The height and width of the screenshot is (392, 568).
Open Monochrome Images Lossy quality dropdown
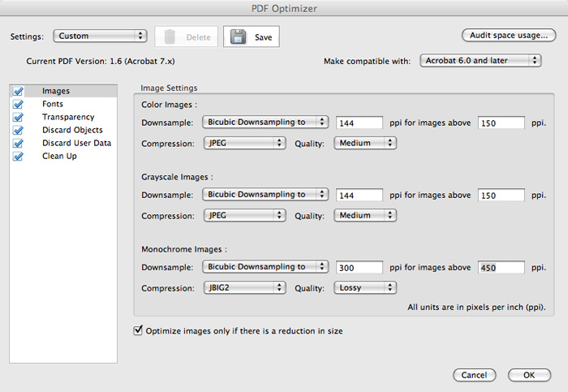365,287
